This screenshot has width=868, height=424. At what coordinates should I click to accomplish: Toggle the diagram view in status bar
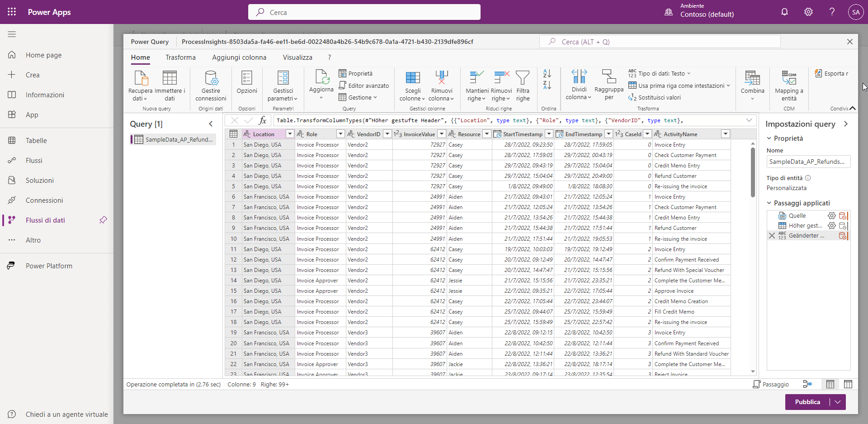pos(807,384)
